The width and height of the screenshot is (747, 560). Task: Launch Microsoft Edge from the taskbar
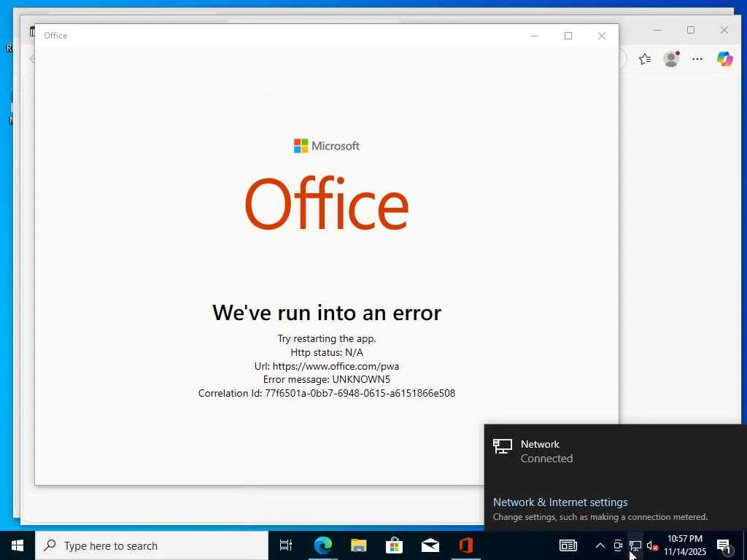click(x=322, y=545)
